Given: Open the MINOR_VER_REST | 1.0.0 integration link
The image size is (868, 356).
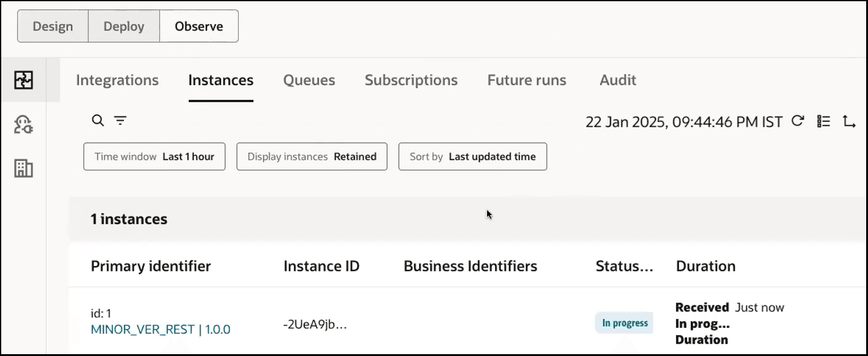Looking at the screenshot, I should click(160, 329).
